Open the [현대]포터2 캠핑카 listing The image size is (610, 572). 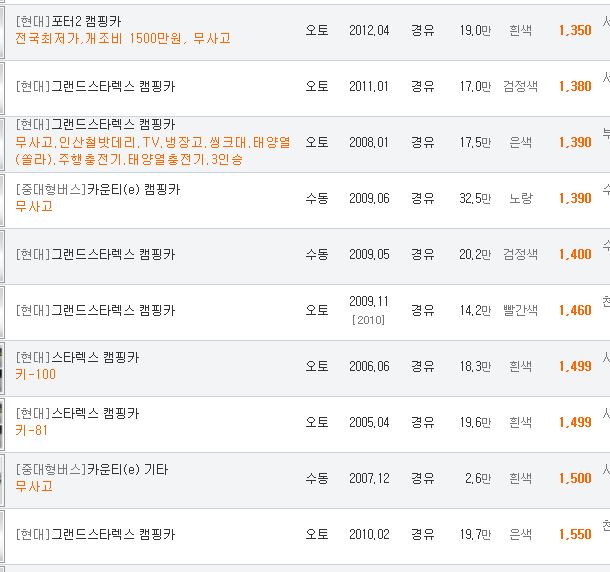click(68, 21)
